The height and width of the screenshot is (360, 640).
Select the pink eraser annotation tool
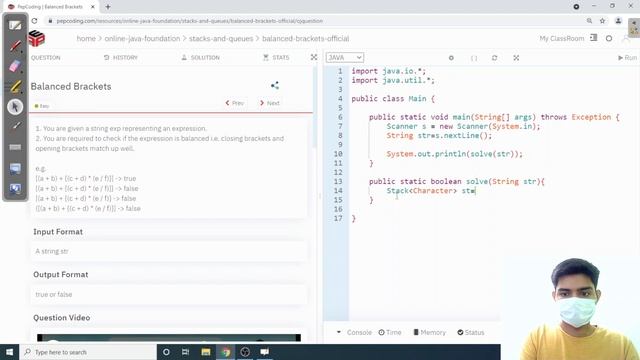click(15, 66)
